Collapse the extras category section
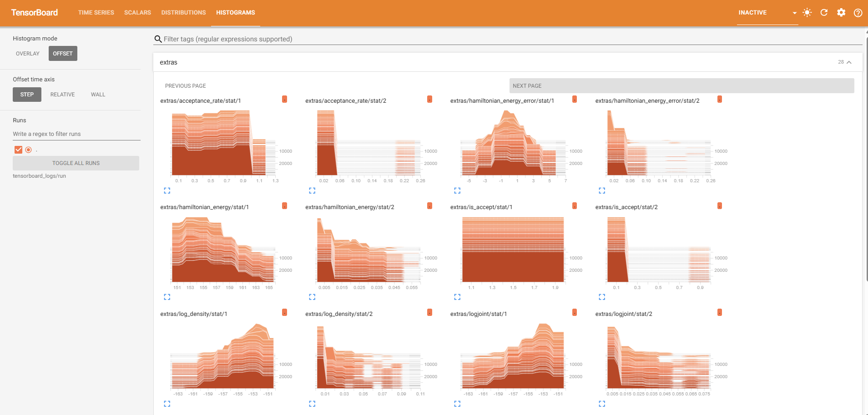 [x=849, y=62]
